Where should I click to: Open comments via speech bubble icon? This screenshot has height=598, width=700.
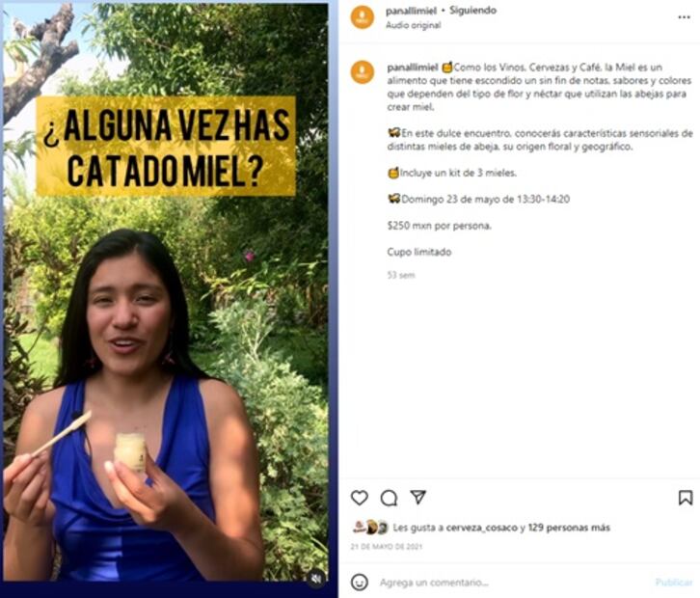pyautogui.click(x=389, y=498)
